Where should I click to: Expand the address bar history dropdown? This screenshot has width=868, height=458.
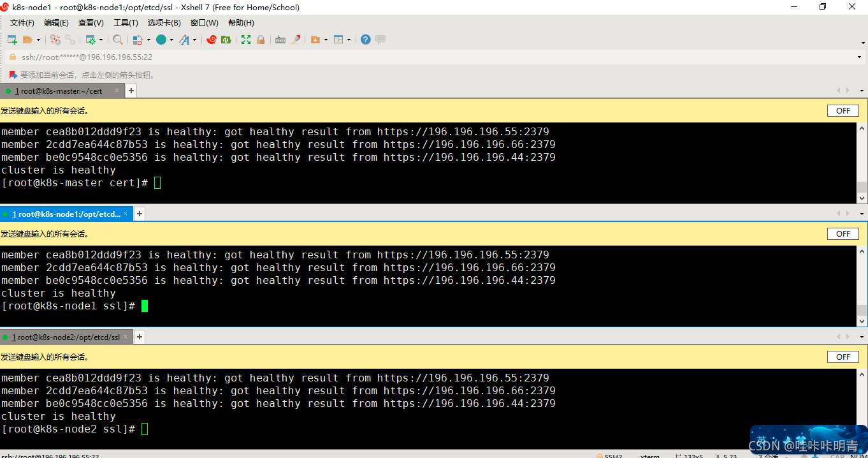click(x=860, y=57)
